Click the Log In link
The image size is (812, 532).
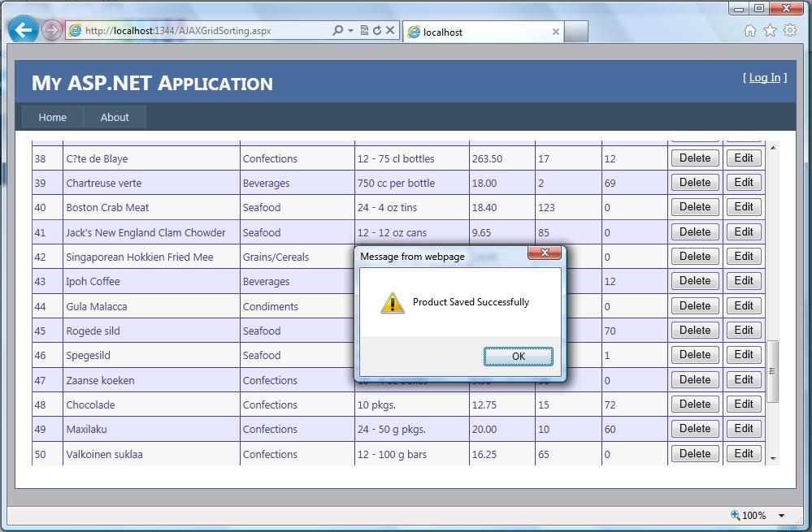pos(764,77)
